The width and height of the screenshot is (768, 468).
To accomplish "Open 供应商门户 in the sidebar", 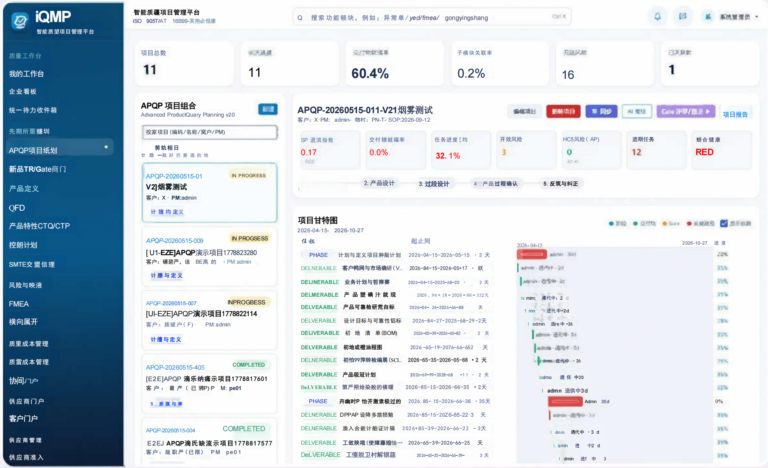I will click(26, 401).
